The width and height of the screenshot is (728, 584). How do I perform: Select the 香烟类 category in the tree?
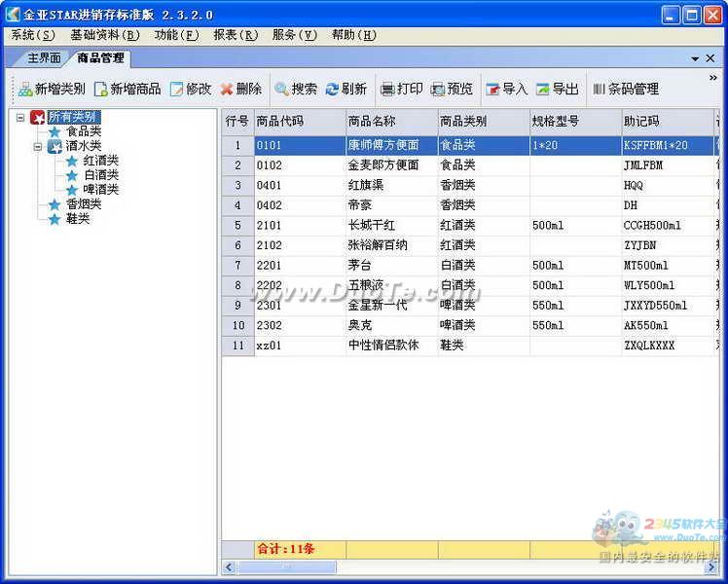pos(84,204)
